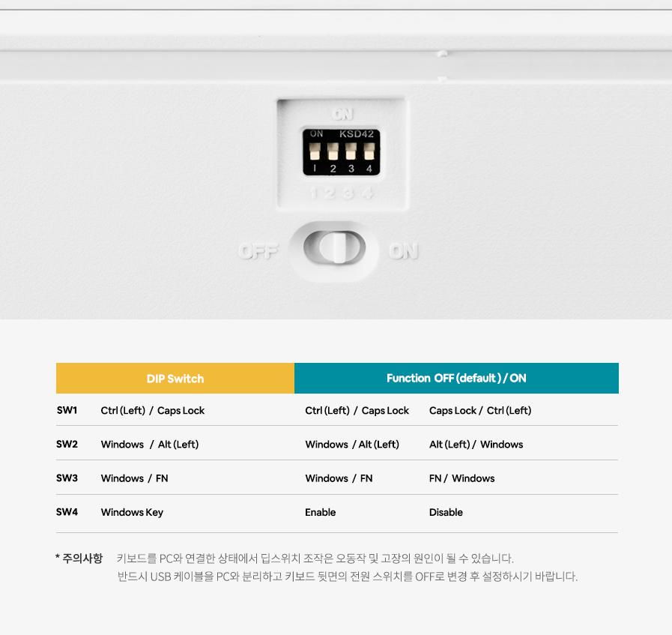Click the Caps Lock / Ctrl (Left) ON value
The height and width of the screenshot is (635, 672).
click(479, 410)
